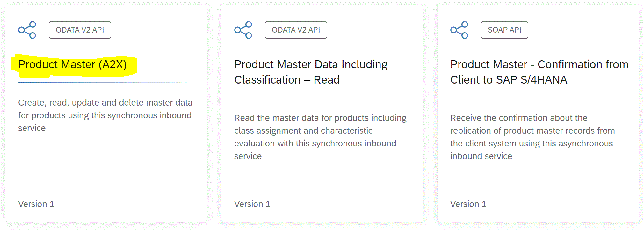The width and height of the screenshot is (644, 230).
Task: Click the share icon on Confirmation from Client card
Action: click(459, 30)
